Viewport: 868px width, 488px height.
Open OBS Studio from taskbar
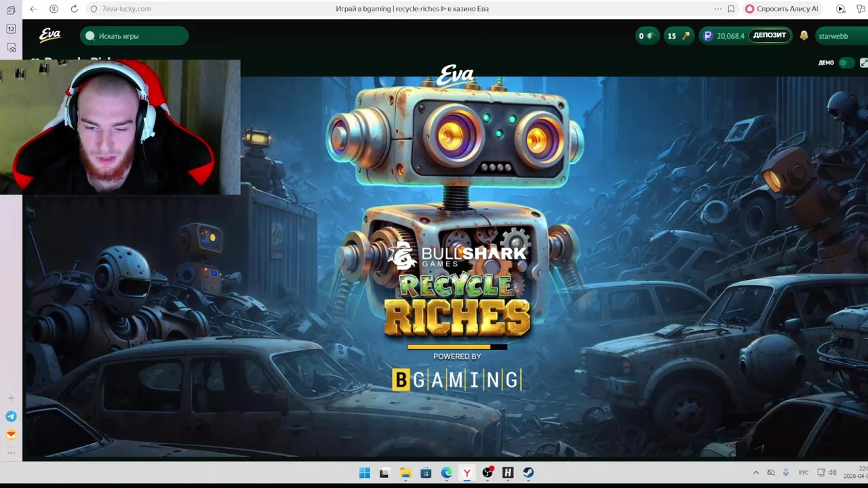click(487, 472)
